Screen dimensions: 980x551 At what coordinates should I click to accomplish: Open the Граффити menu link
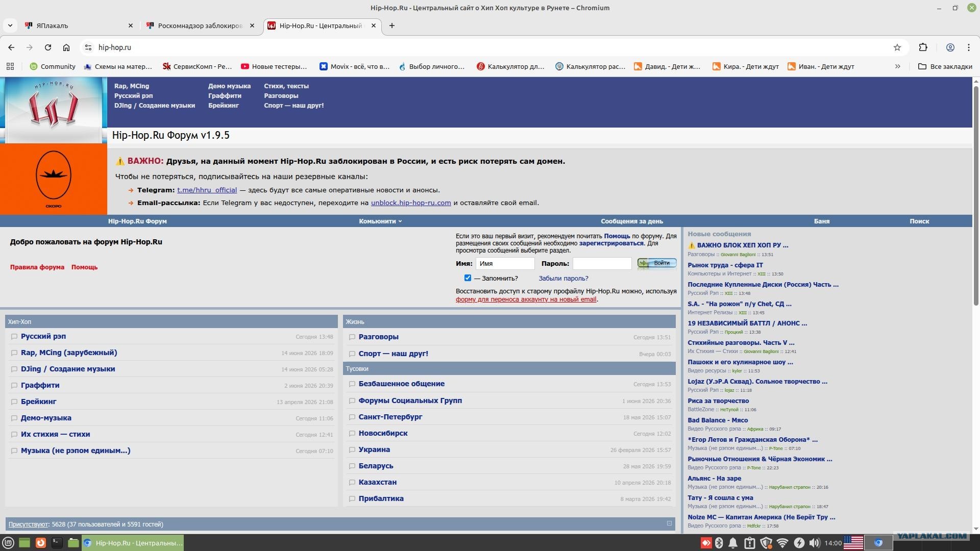click(x=225, y=96)
